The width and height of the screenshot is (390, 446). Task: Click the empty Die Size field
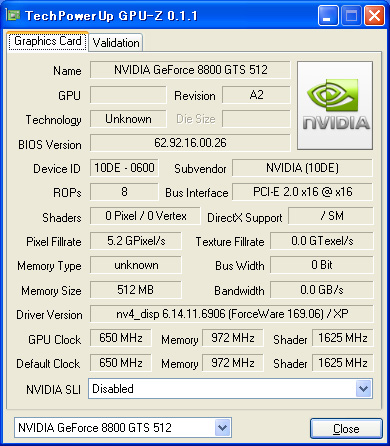tap(256, 119)
